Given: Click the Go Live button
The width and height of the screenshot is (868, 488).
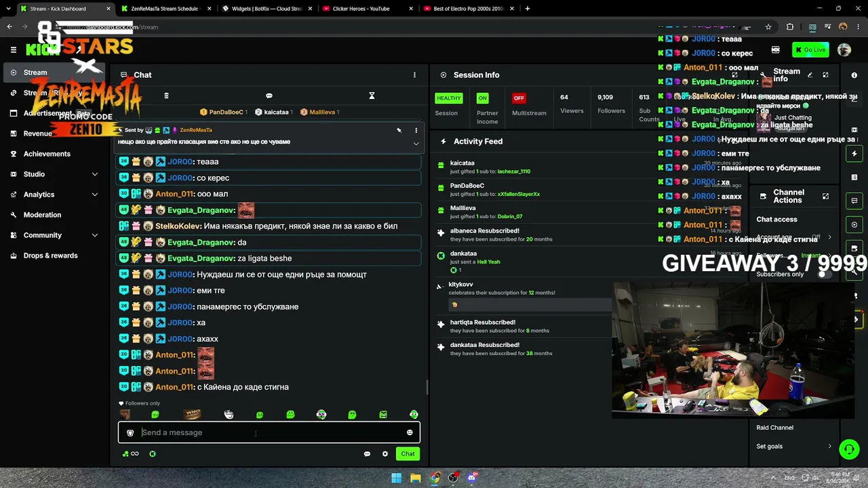Looking at the screenshot, I should 810,49.
